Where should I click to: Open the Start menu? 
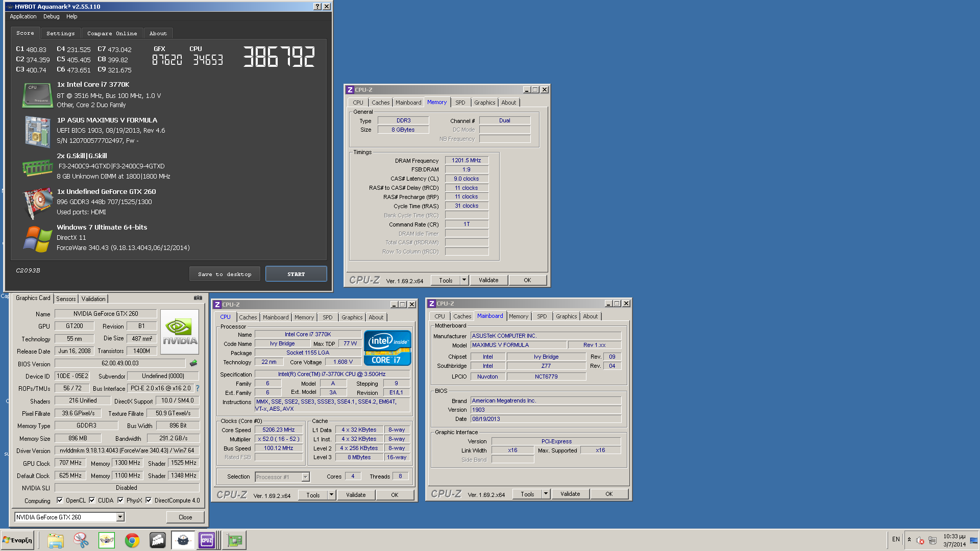pos(17,540)
